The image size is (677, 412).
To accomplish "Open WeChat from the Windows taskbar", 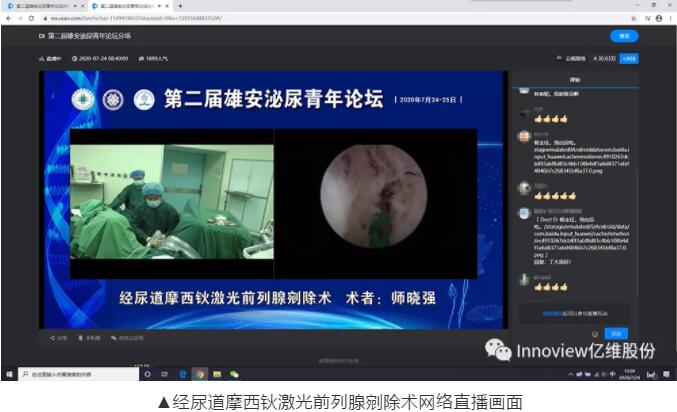I will click(234, 374).
